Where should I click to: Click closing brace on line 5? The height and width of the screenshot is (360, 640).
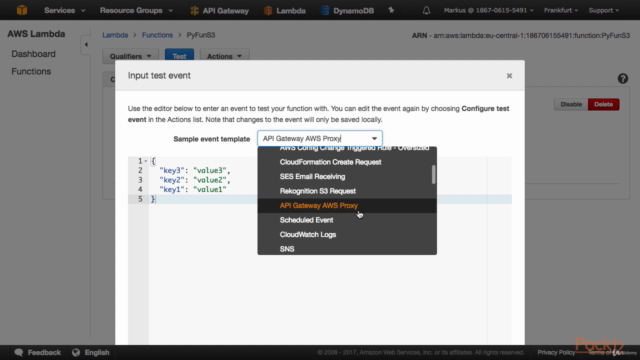pyautogui.click(x=153, y=199)
